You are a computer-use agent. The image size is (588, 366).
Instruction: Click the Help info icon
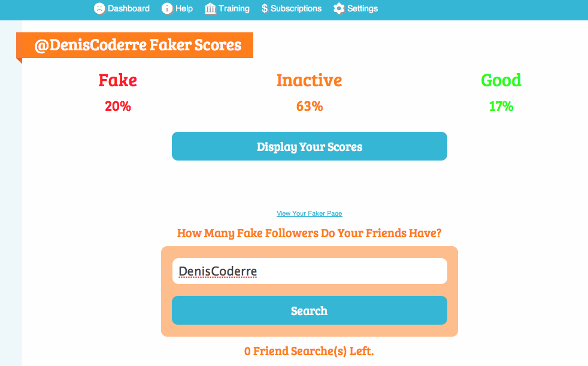click(167, 8)
